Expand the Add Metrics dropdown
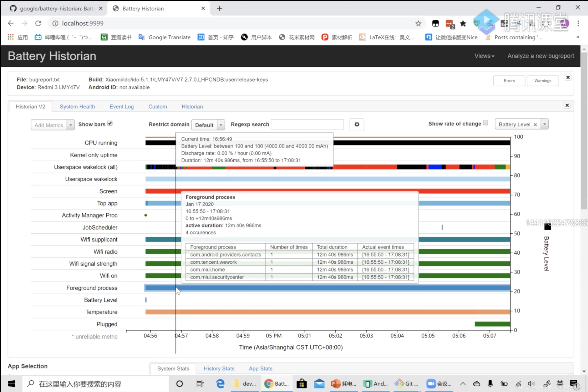The height and width of the screenshot is (392, 588). 70,125
